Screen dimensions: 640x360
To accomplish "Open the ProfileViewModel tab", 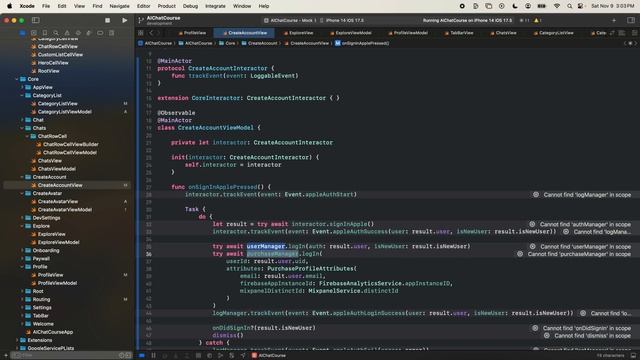I will [x=408, y=33].
